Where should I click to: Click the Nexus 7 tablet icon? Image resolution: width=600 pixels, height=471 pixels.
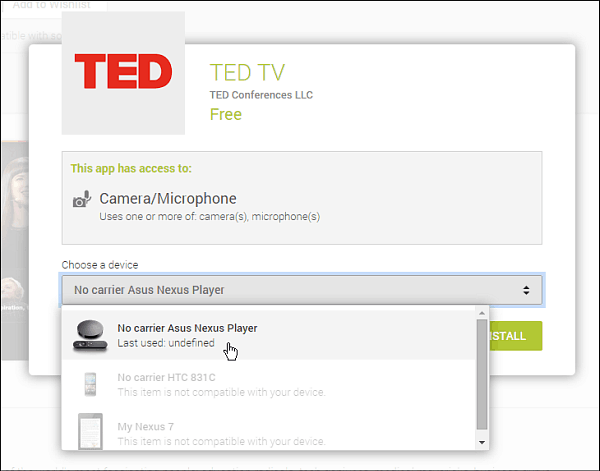[x=90, y=431]
